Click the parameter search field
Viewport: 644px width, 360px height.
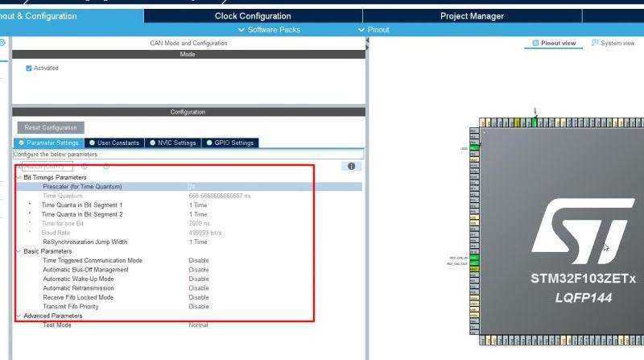(x=47, y=167)
